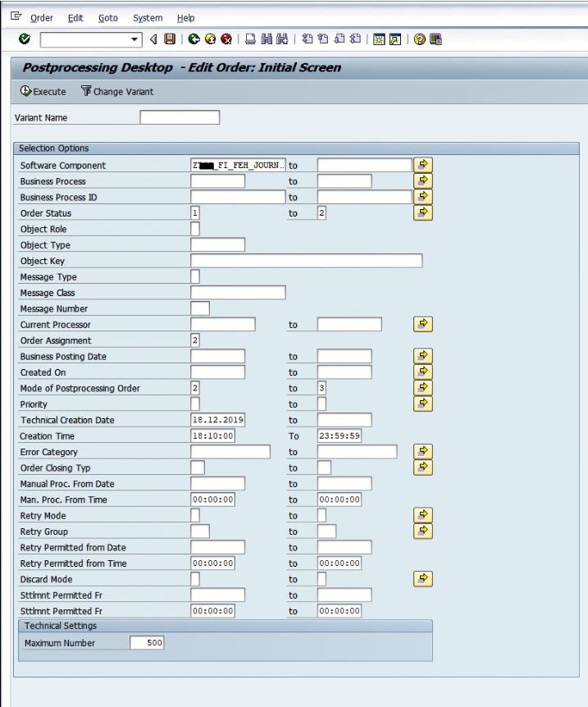Open multiple selection for Priority
The width and height of the screenshot is (588, 707).
[x=423, y=404]
